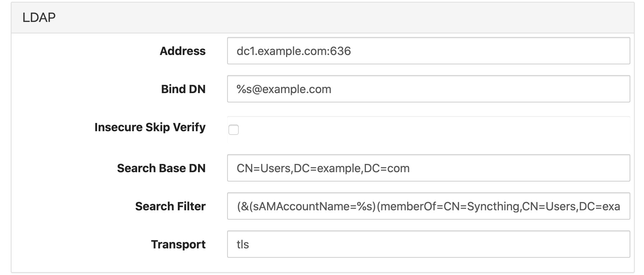Image resolution: width=644 pixels, height=275 pixels.
Task: Click the Address label
Action: (x=183, y=51)
